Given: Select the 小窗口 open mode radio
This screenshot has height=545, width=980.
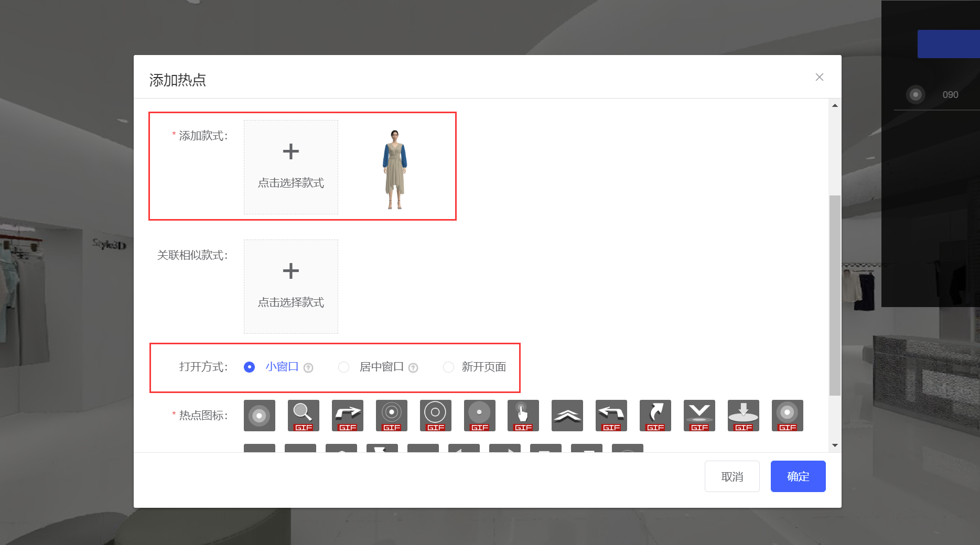Looking at the screenshot, I should point(250,367).
